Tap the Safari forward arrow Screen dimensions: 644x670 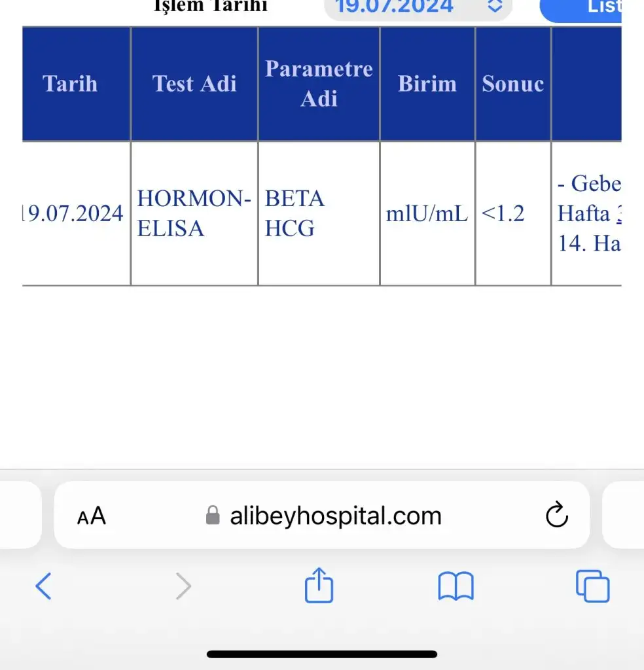[x=184, y=586]
